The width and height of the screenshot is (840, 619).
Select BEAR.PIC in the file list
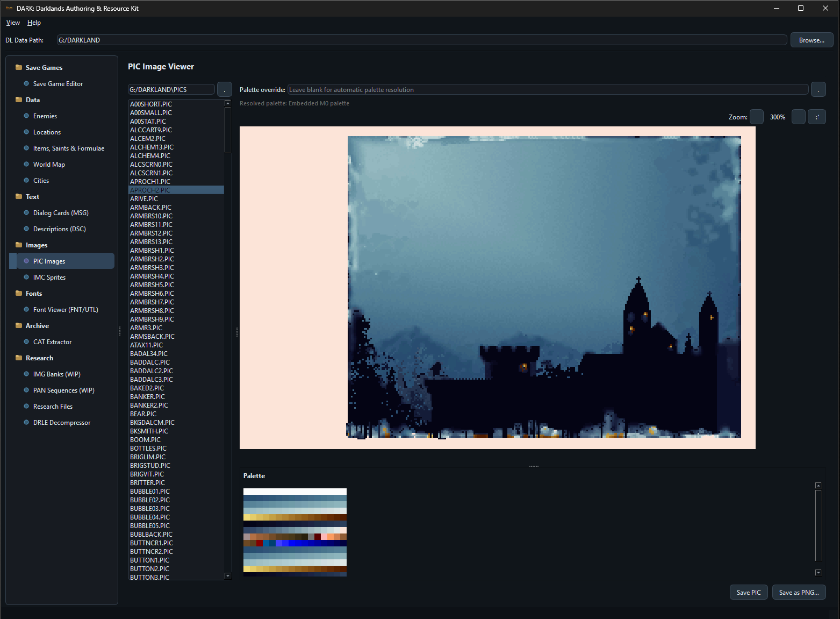(176, 414)
